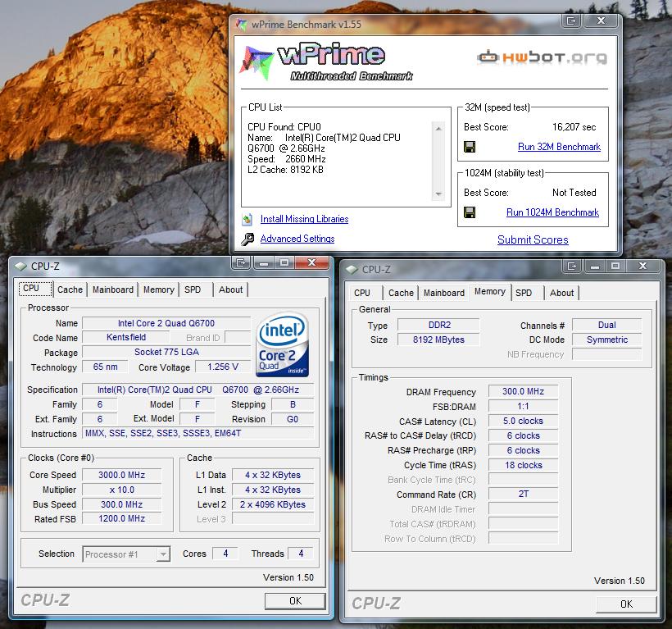This screenshot has width=672, height=629.
Task: Click the Command Rate 2T value
Action: pos(524,494)
